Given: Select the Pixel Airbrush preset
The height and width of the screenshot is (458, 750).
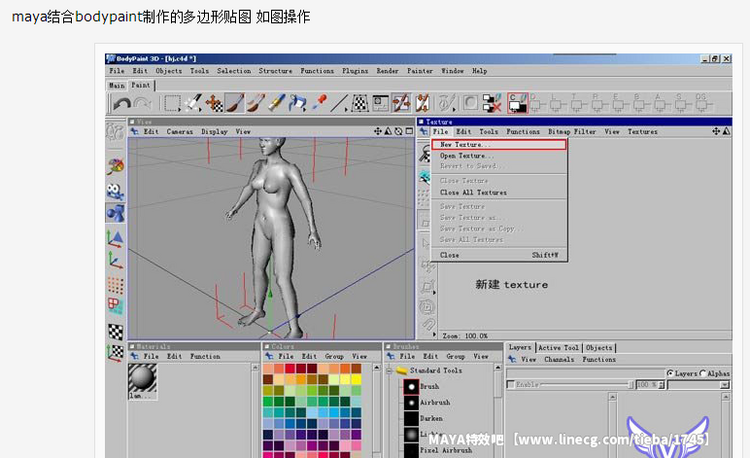Looking at the screenshot, I should [x=438, y=450].
